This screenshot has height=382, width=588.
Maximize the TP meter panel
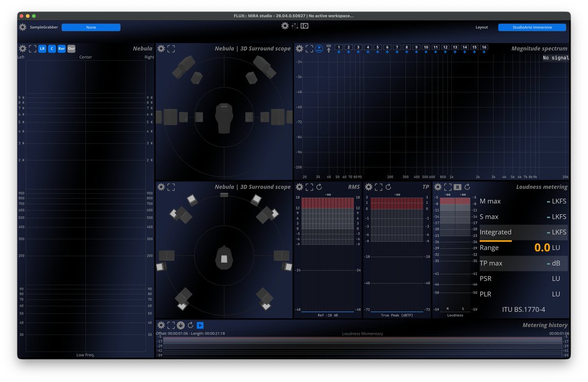(x=378, y=187)
